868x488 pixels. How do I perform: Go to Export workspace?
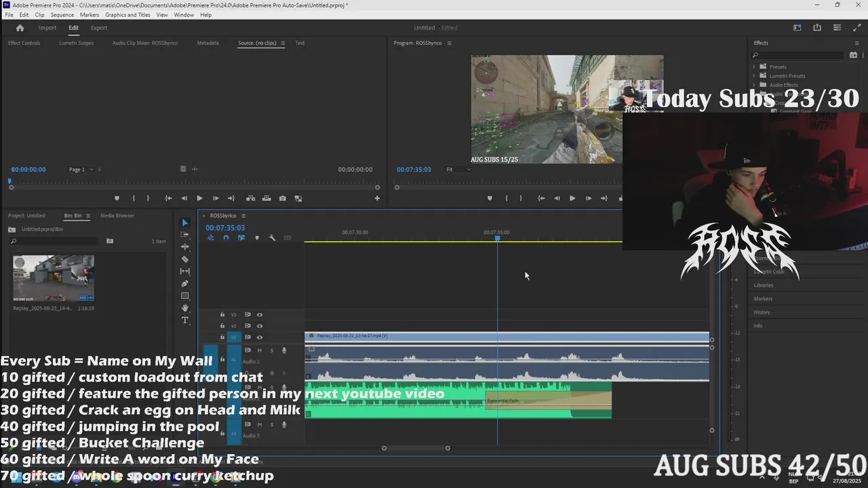[x=99, y=28]
